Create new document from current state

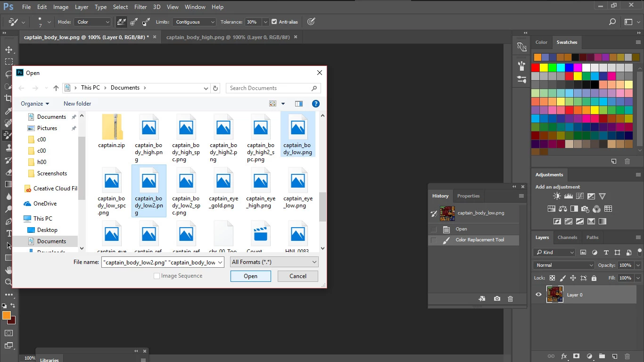(482, 299)
